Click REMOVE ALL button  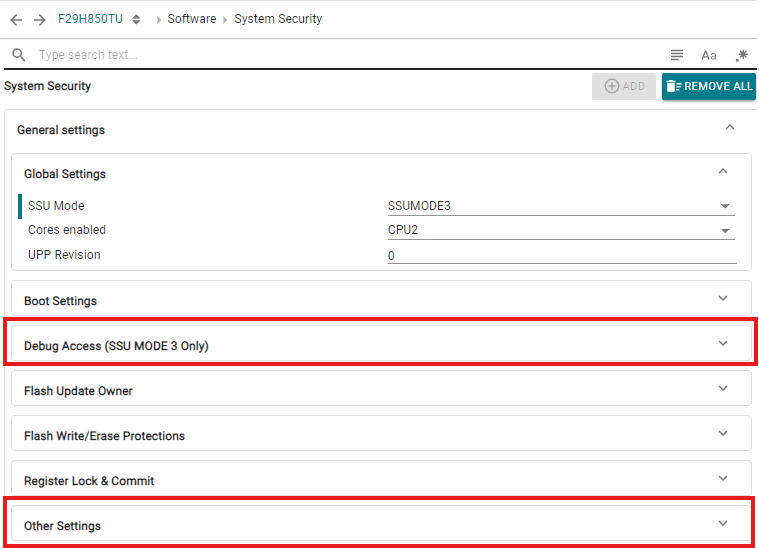click(x=708, y=86)
